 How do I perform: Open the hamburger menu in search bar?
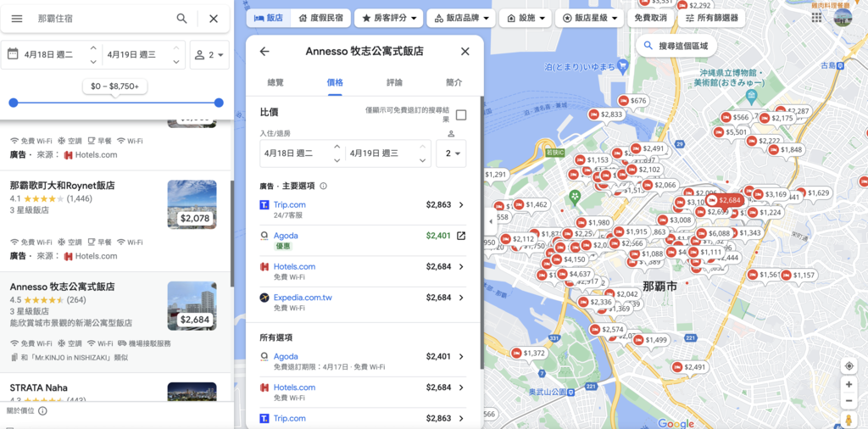17,19
